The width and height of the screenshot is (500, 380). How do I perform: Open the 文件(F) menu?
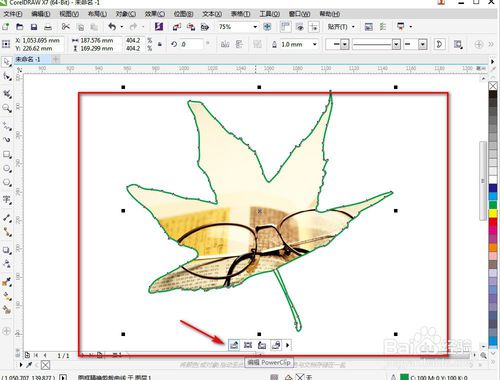tap(13, 14)
